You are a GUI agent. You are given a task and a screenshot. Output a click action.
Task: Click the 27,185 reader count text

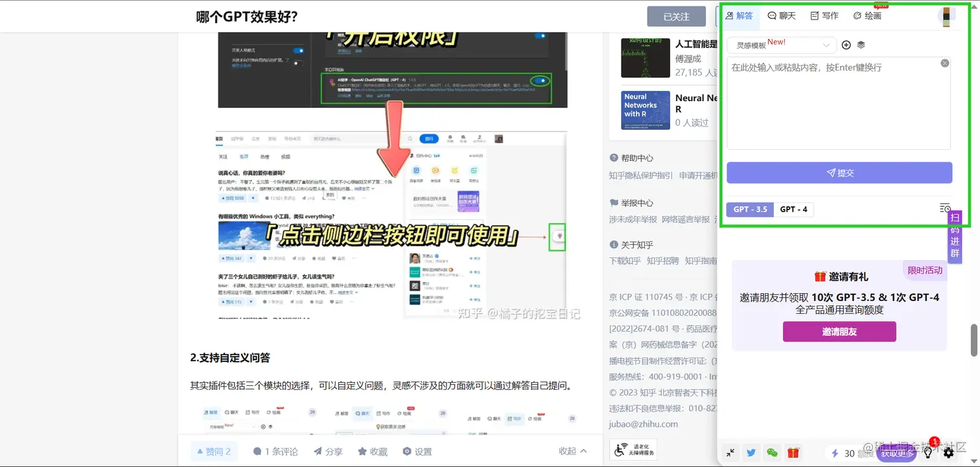tap(696, 73)
